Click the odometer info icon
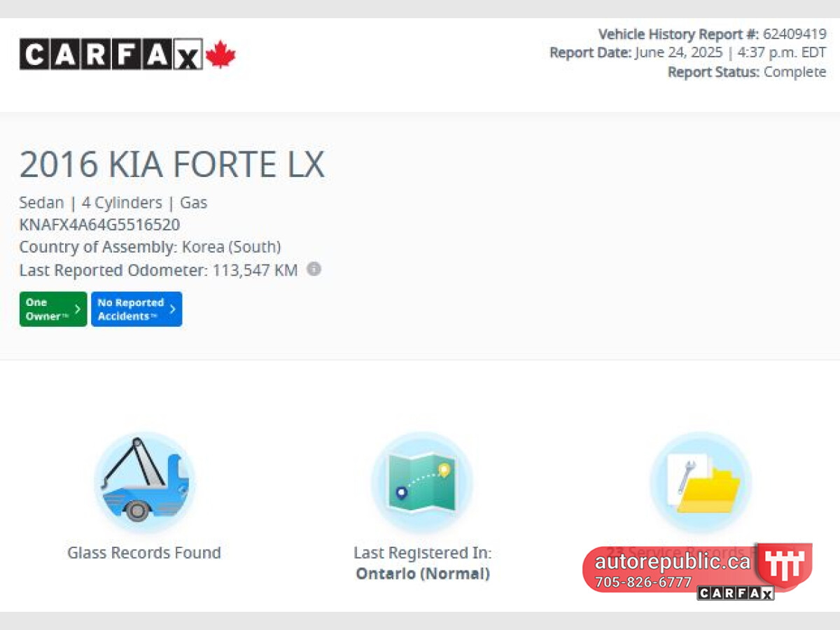 click(314, 269)
